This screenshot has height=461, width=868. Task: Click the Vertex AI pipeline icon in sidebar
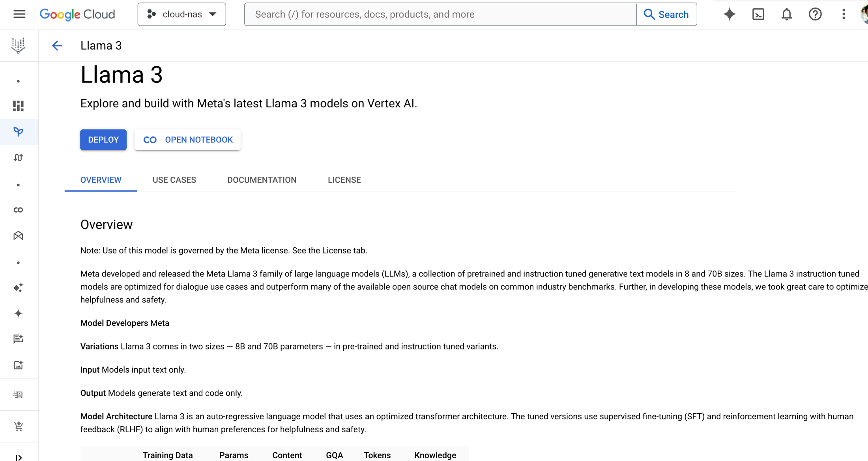click(19, 158)
